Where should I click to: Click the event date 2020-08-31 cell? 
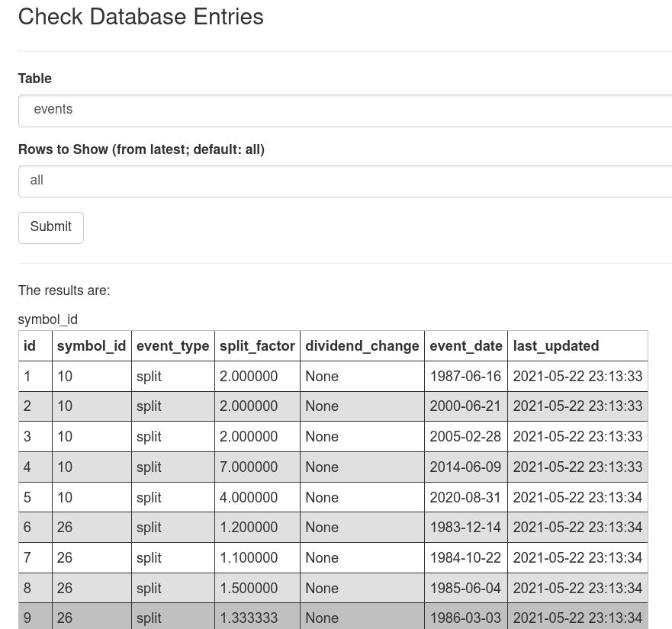point(465,498)
